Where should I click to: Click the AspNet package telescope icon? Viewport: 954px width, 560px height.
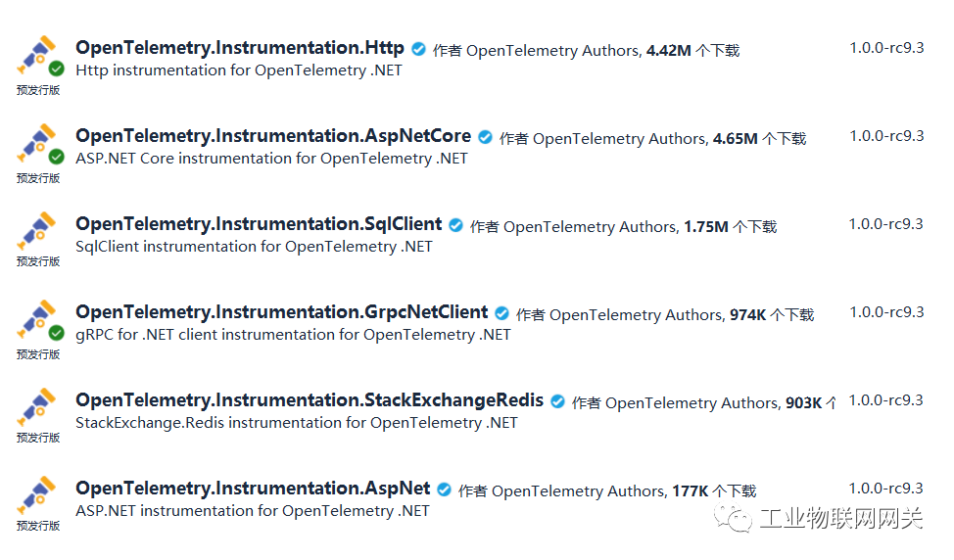pyautogui.click(x=39, y=497)
